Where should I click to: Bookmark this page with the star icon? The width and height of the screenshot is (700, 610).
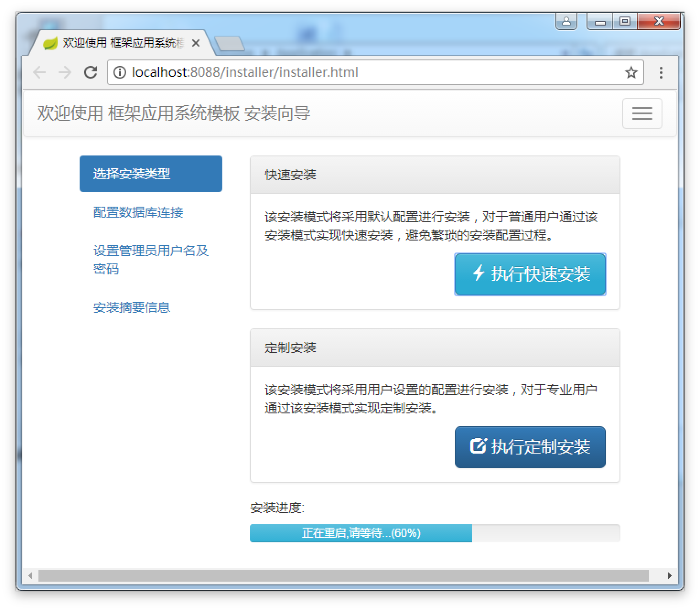(631, 72)
